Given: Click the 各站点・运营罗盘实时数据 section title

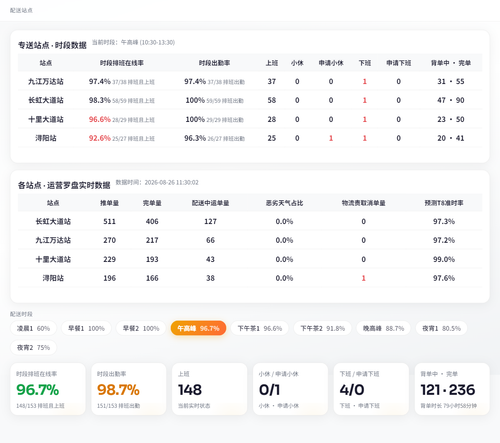Looking at the screenshot, I should click(64, 185).
